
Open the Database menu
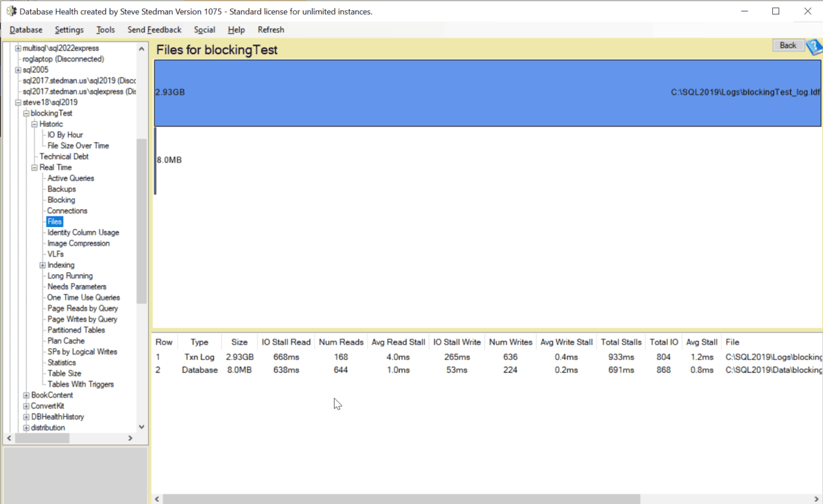pos(25,29)
